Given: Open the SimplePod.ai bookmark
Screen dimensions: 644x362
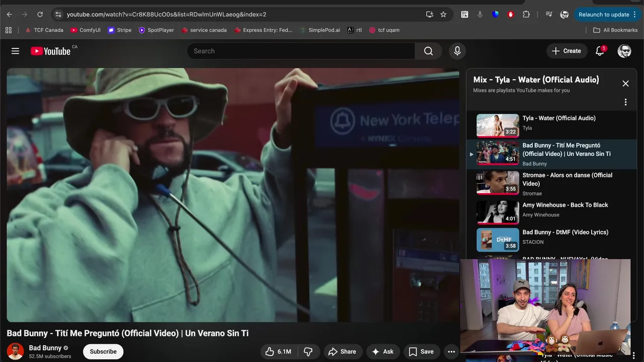Looking at the screenshot, I should pyautogui.click(x=319, y=30).
